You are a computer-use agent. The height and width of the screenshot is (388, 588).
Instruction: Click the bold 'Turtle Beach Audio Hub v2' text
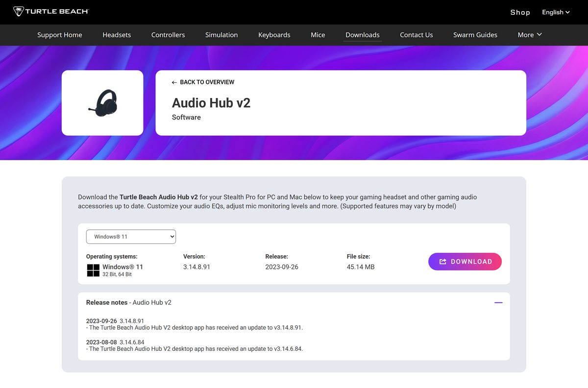(x=159, y=197)
